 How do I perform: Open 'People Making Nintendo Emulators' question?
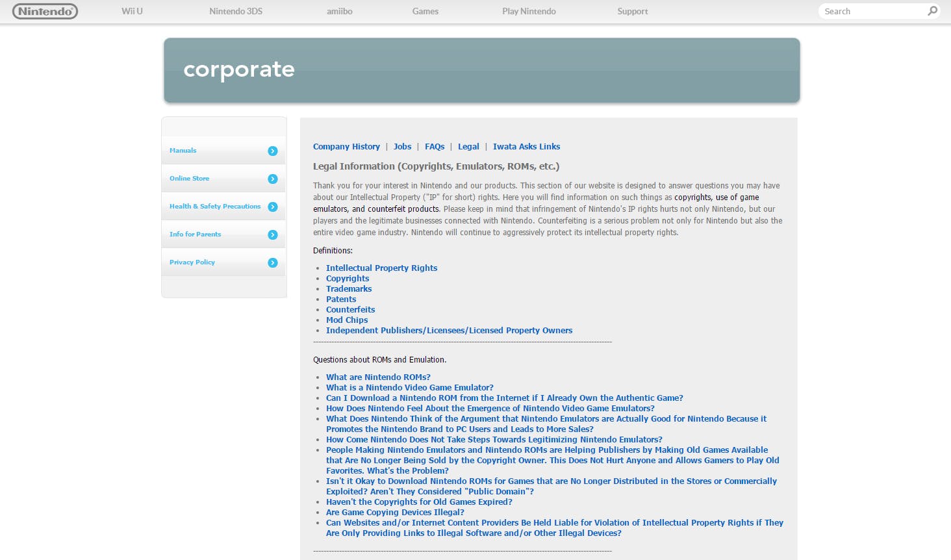point(553,460)
